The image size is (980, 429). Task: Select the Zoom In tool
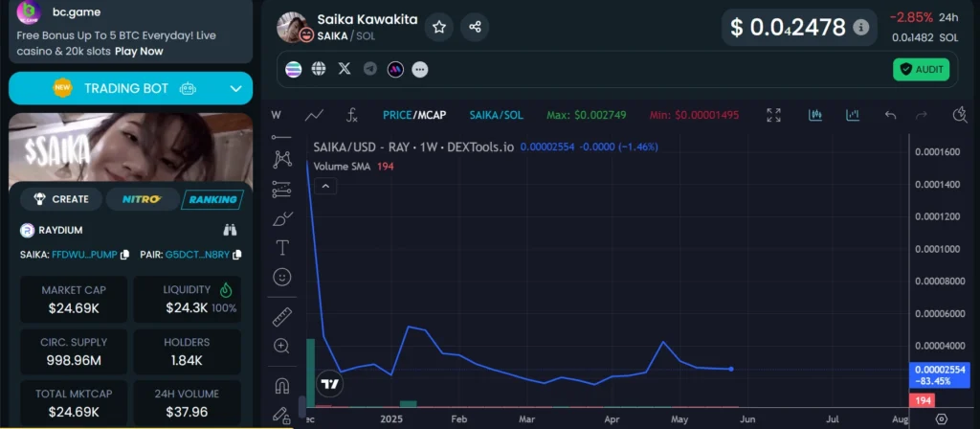click(282, 346)
